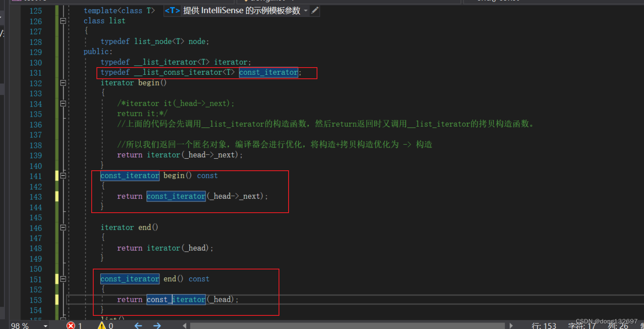Click the Chinese comment on line 138
This screenshot has height=329, width=644.
tap(275, 144)
